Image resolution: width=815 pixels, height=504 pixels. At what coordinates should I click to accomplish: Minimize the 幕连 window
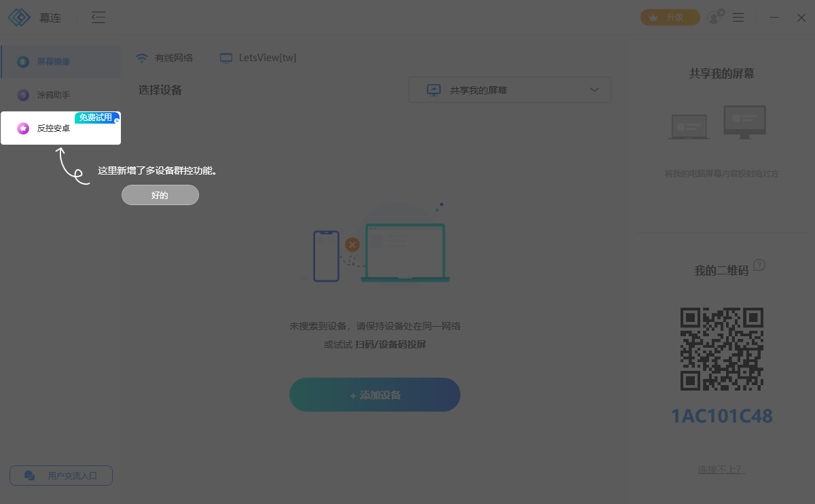pyautogui.click(x=774, y=18)
